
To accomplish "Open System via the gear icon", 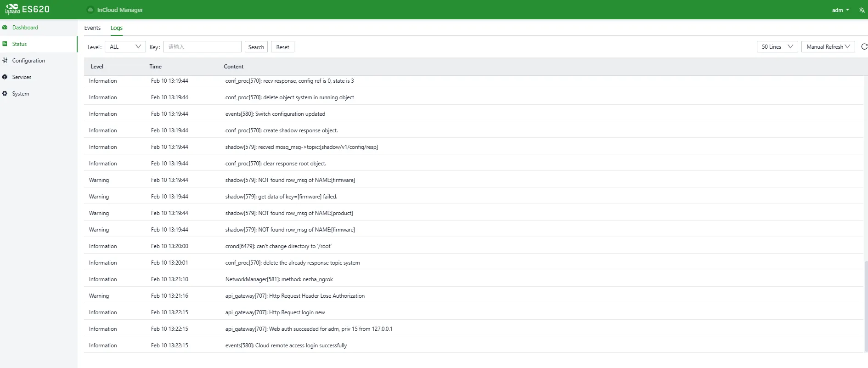I will [5, 94].
